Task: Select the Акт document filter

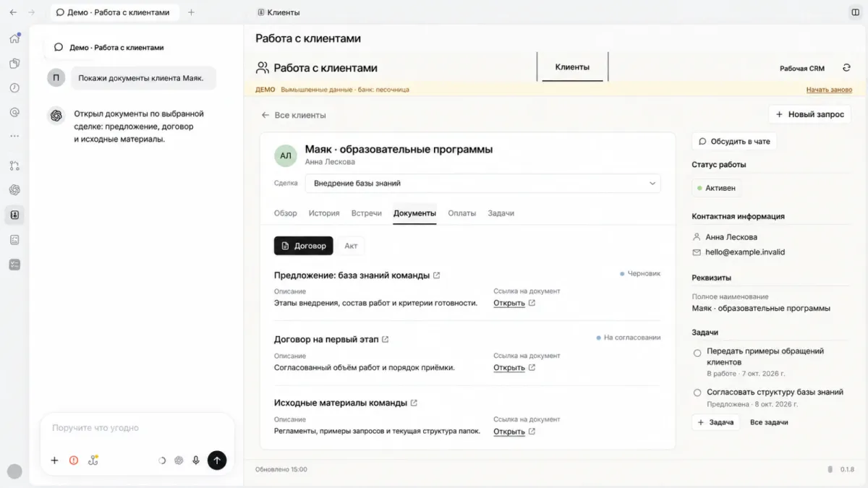Action: click(351, 246)
